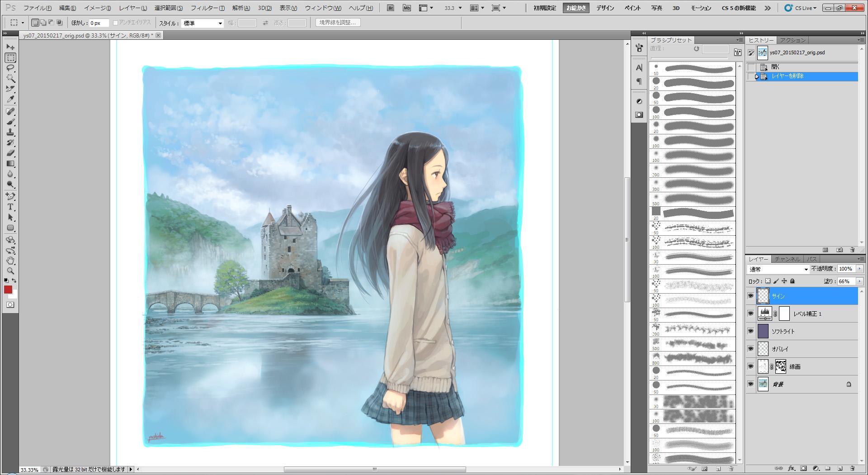Open the ファイル menu
Image resolution: width=868 pixels, height=475 pixels.
[38, 8]
